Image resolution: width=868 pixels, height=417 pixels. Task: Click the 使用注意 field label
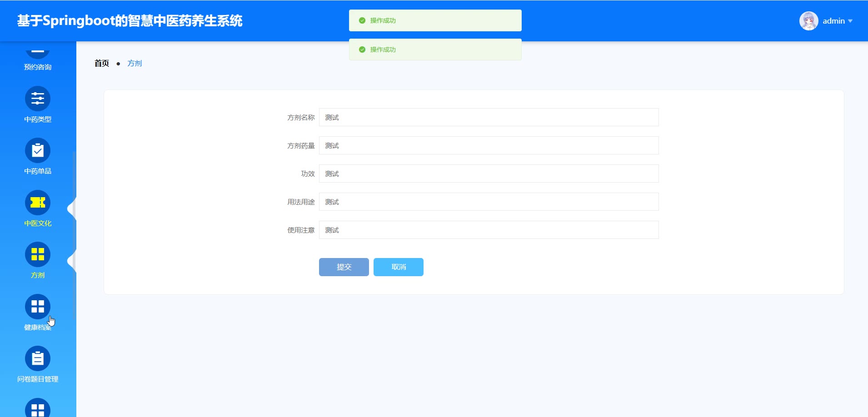(x=301, y=230)
